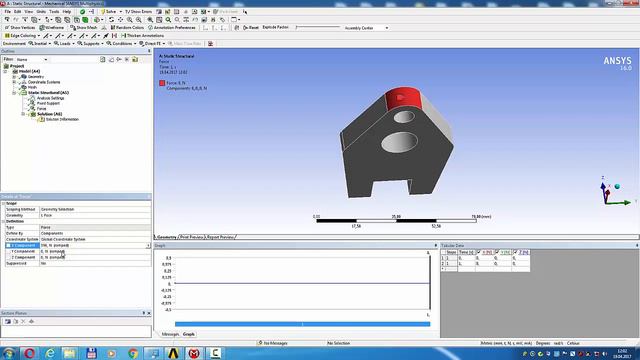
Task: Expand the Coordinate Systems tree node
Action: pos(14,82)
